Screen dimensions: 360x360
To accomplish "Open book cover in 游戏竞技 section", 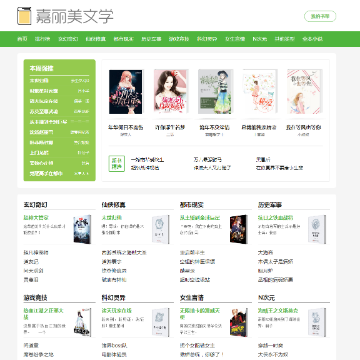I will 82,322.
